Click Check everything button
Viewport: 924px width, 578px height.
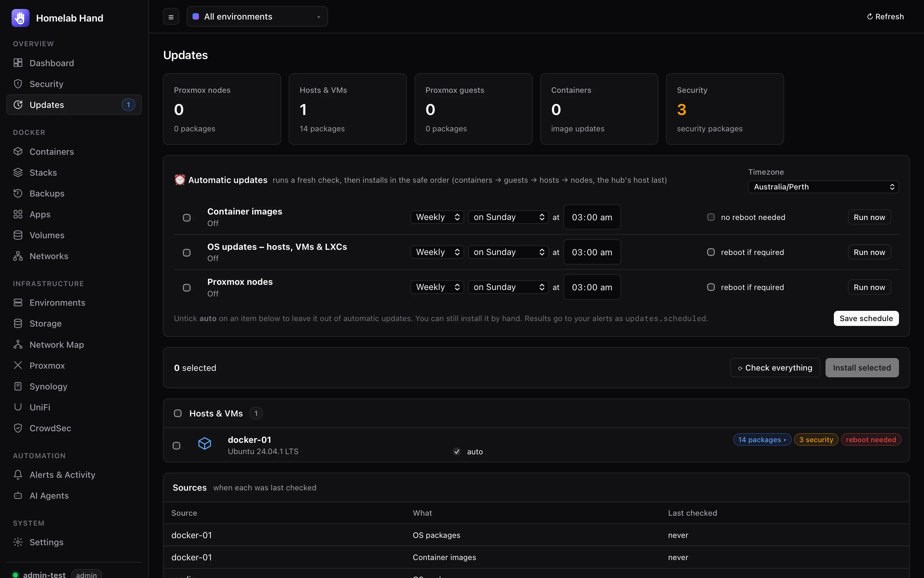pos(775,368)
